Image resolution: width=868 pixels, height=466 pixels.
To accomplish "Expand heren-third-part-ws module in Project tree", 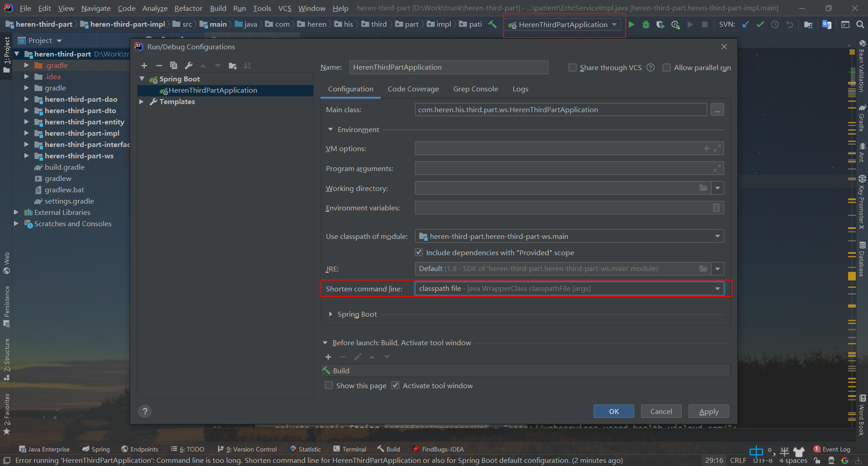I will [x=26, y=156].
